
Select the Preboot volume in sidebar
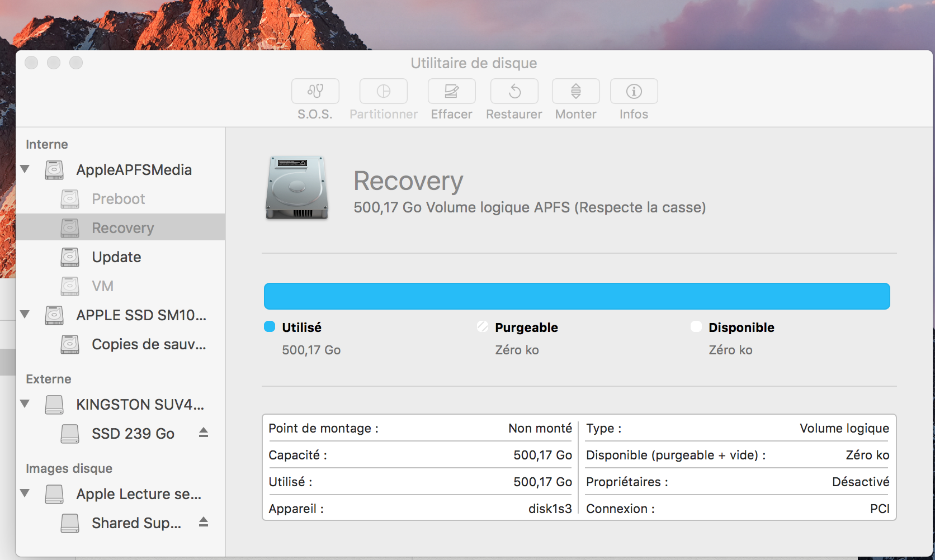point(118,199)
